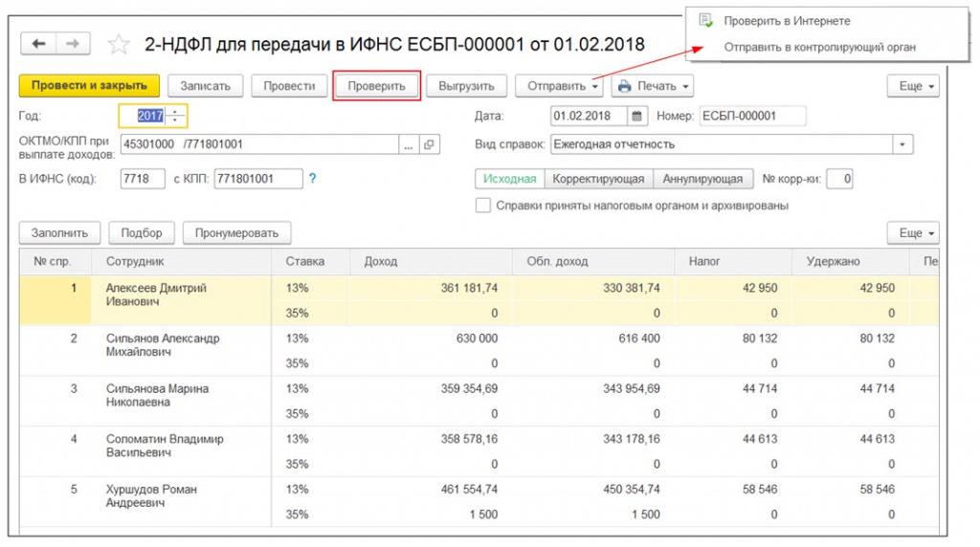Click the Заполнить button

tap(59, 232)
